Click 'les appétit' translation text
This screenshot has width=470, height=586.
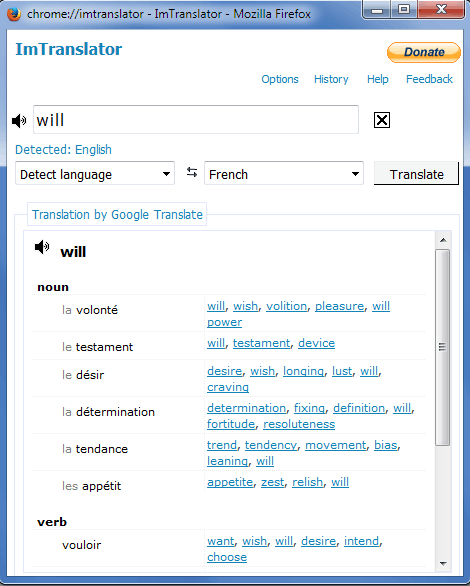92,486
